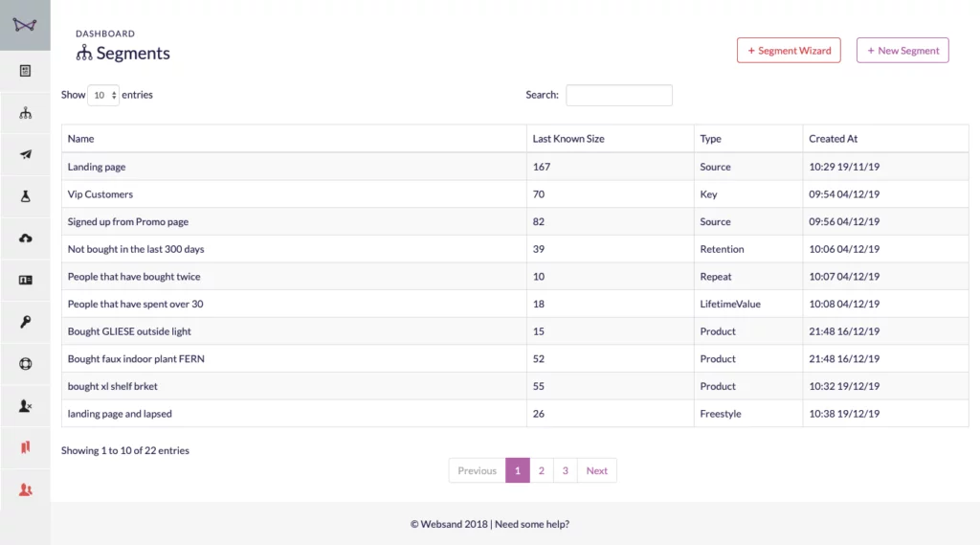Follow the Need some help? link
980x545 pixels.
[532, 524]
